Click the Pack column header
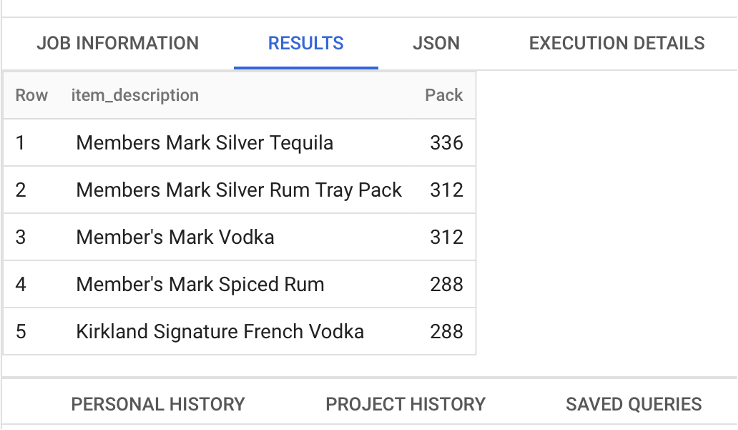Image resolution: width=738 pixels, height=430 pixels. coord(443,95)
